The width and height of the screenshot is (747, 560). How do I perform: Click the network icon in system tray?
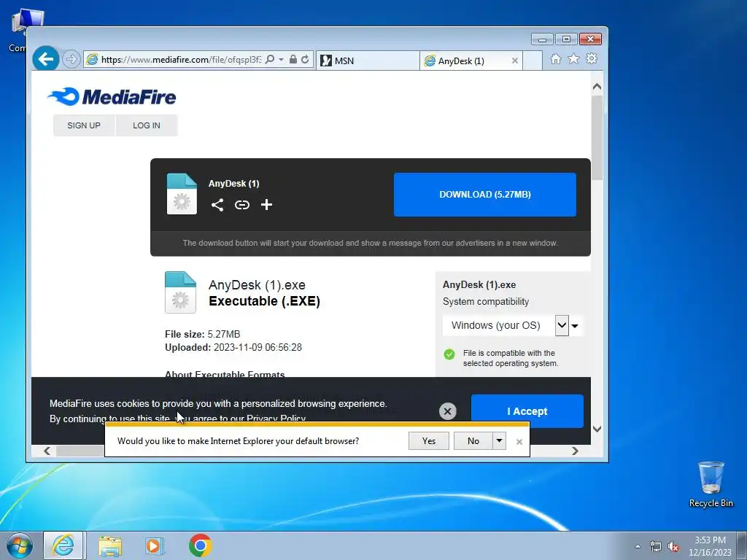(656, 546)
